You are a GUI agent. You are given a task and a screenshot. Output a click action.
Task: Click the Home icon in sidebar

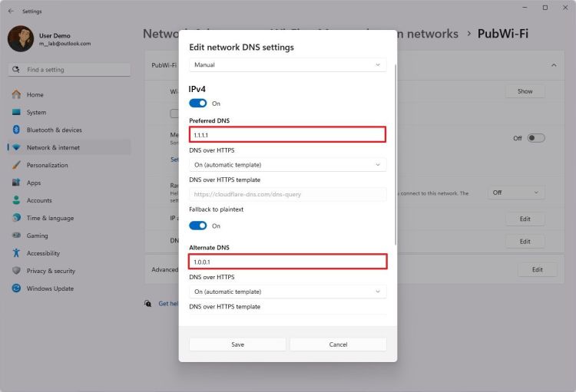pos(15,94)
